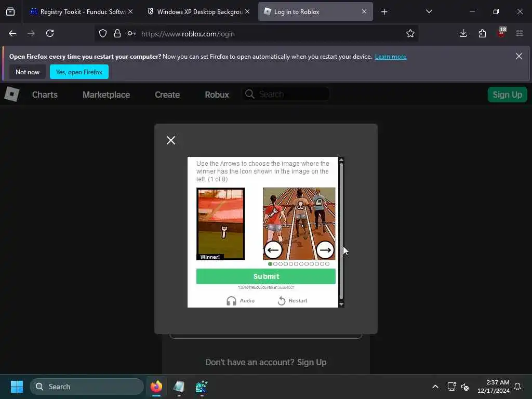Screen dimensions: 532x399
Task: Go back with the browser back arrow
Action: point(12,33)
